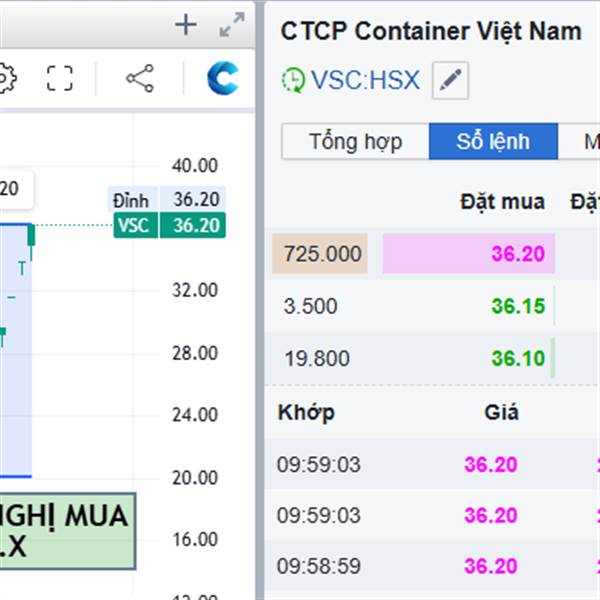The image size is (600, 600).
Task: Switch to the Tổng hợp tab
Action: click(355, 142)
